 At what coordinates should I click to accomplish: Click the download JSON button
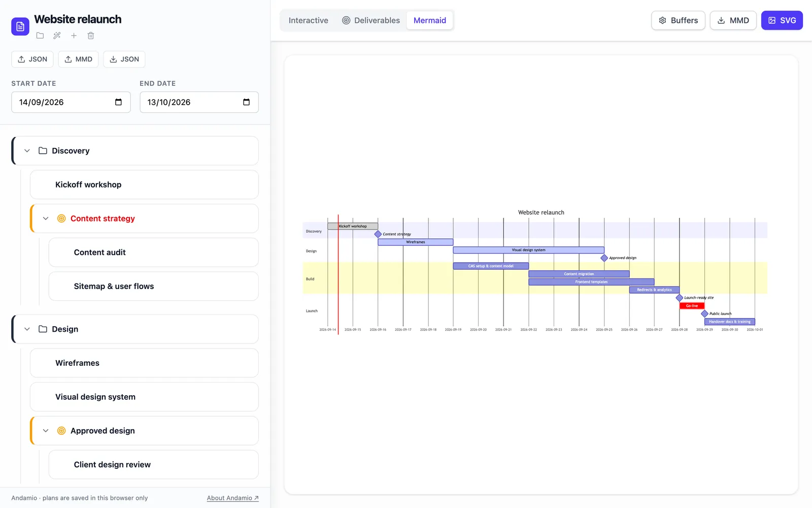point(124,59)
